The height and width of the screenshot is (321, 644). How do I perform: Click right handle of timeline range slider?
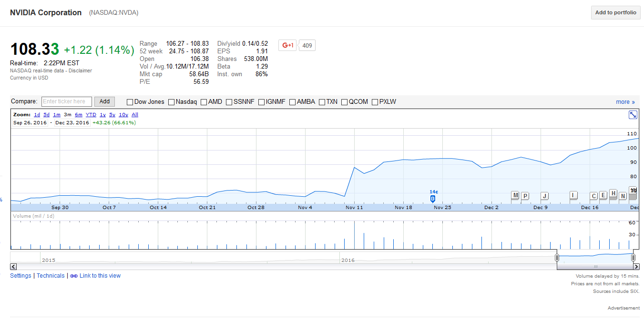pos(633,258)
